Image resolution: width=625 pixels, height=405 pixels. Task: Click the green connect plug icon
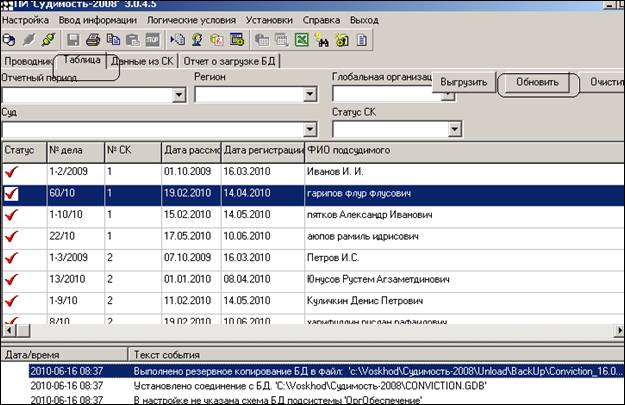(49, 40)
